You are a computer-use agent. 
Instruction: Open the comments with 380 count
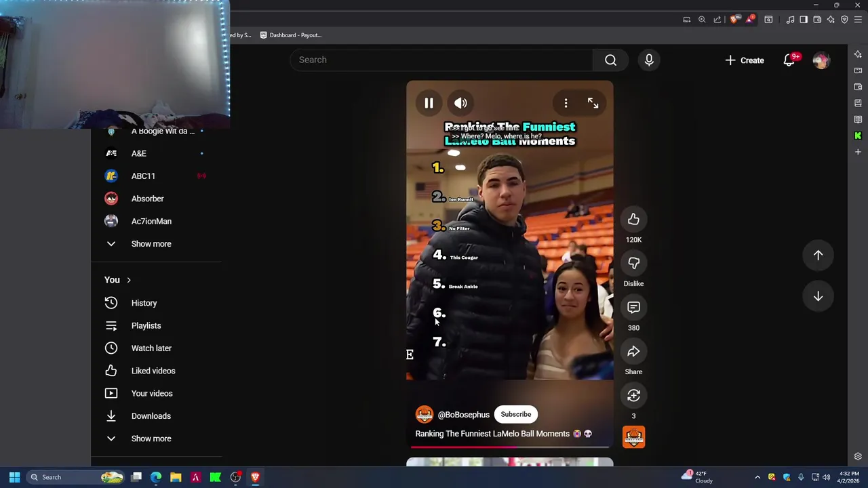coord(633,307)
